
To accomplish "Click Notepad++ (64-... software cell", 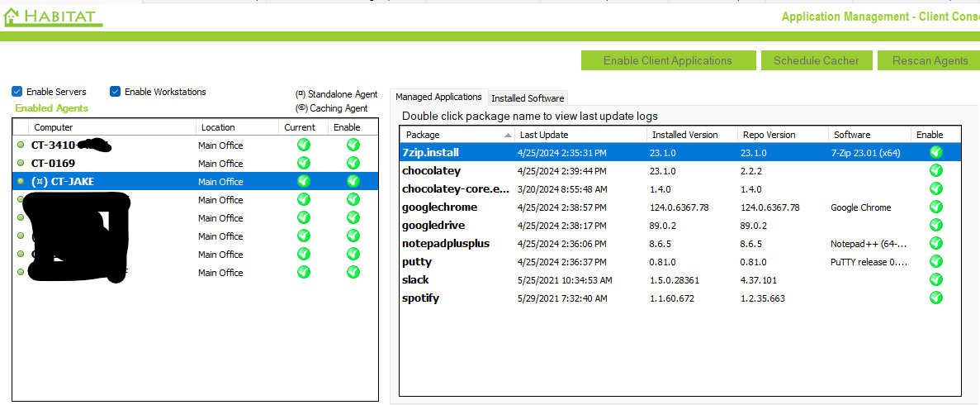I will click(869, 244).
